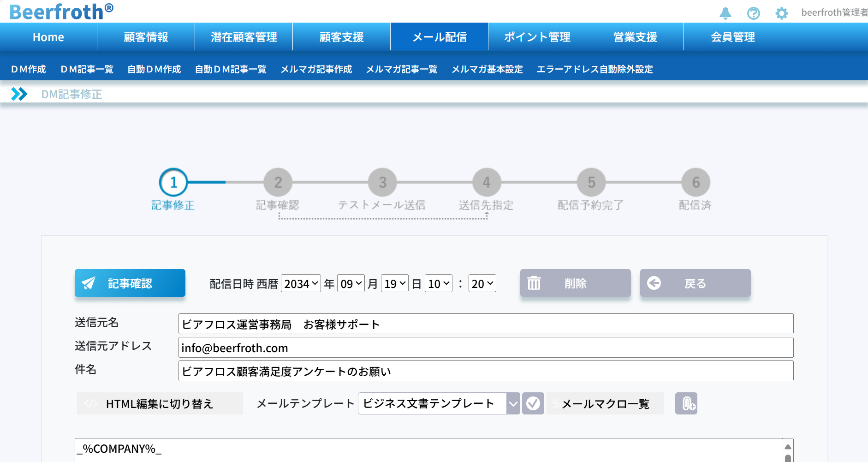The width and height of the screenshot is (868, 462).
Task: Open settings via the gear icon
Action: point(781,13)
